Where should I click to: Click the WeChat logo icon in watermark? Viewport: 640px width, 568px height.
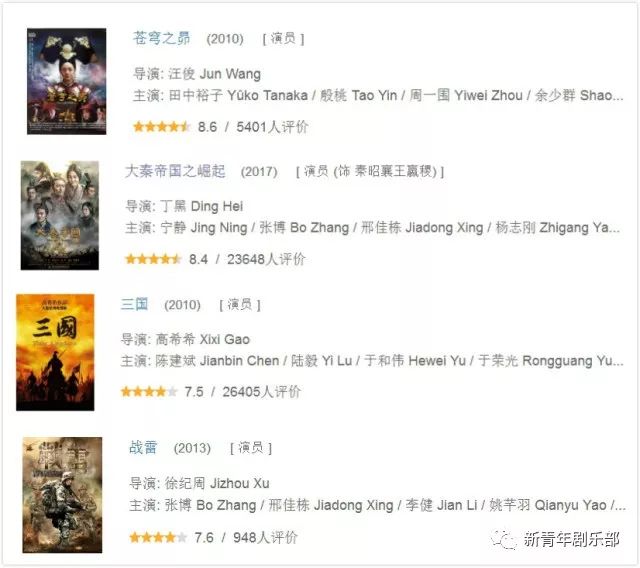(504, 539)
